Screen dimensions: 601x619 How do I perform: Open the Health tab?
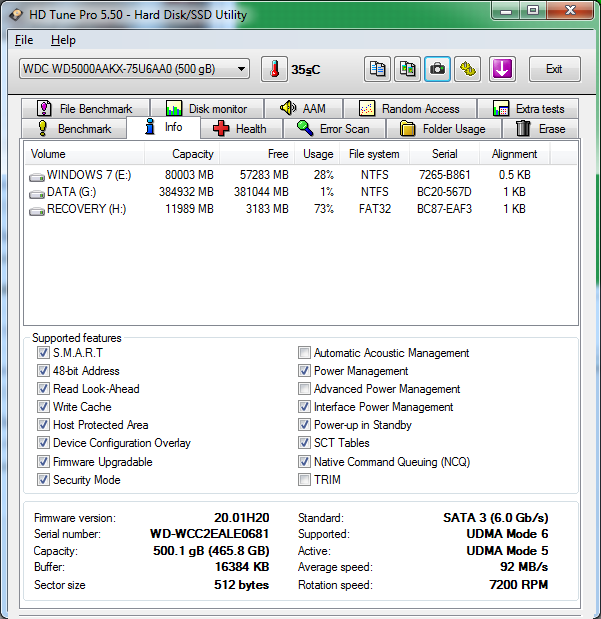click(241, 129)
